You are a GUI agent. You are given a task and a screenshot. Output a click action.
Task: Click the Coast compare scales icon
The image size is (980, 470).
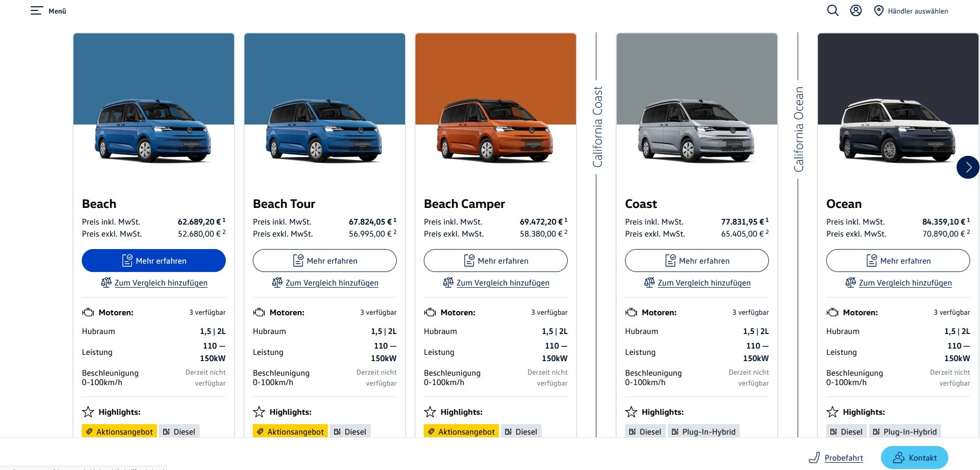(x=649, y=282)
